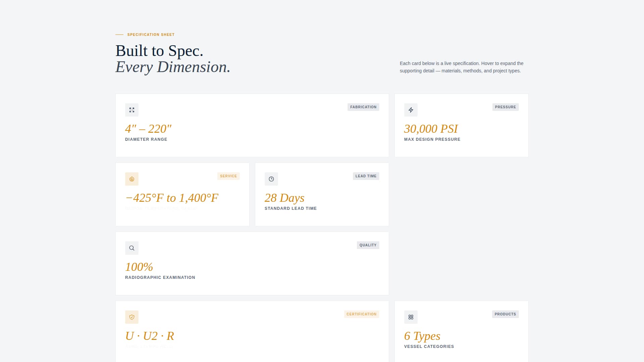
Task: Click the thermometer icon on the Service card
Action: (x=132, y=179)
